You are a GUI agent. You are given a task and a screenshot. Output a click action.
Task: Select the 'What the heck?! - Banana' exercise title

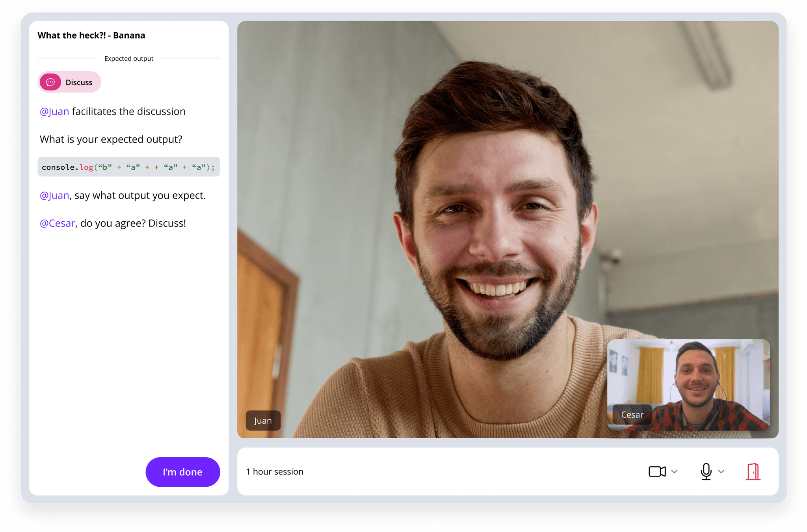point(91,35)
